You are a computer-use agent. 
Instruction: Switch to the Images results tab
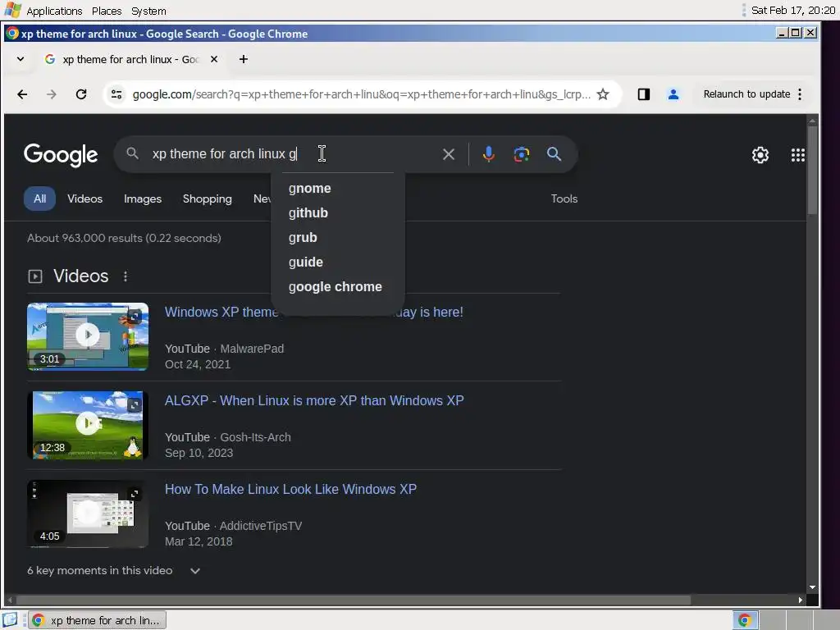[143, 199]
